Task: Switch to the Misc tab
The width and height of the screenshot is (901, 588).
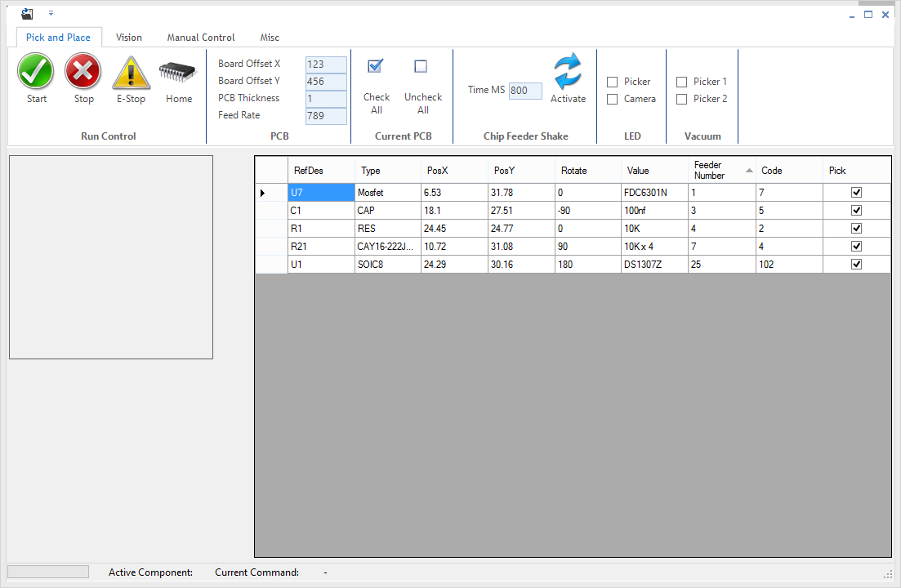Action: [270, 37]
